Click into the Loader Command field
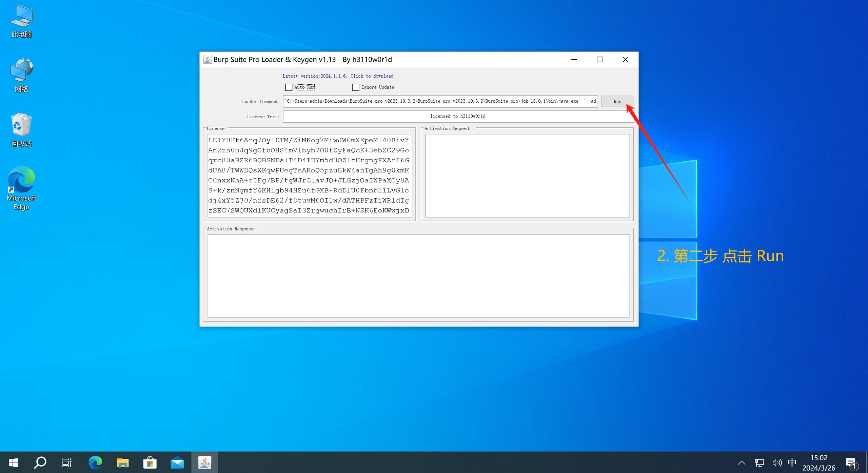This screenshot has width=868, height=473. (x=440, y=101)
